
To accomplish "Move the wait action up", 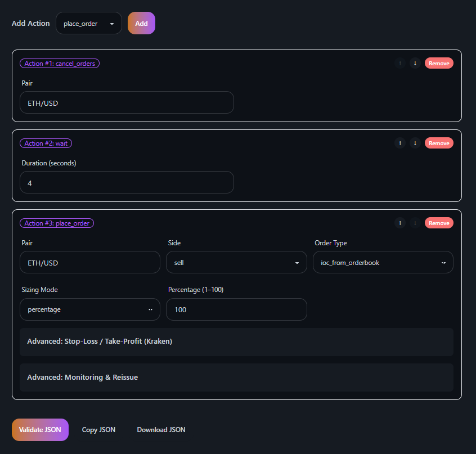I will click(x=400, y=143).
